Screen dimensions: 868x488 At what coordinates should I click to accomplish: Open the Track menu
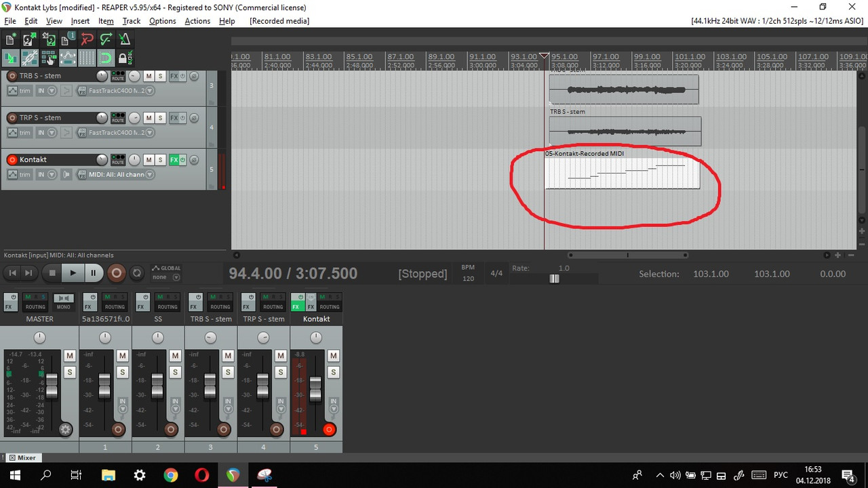pos(131,21)
